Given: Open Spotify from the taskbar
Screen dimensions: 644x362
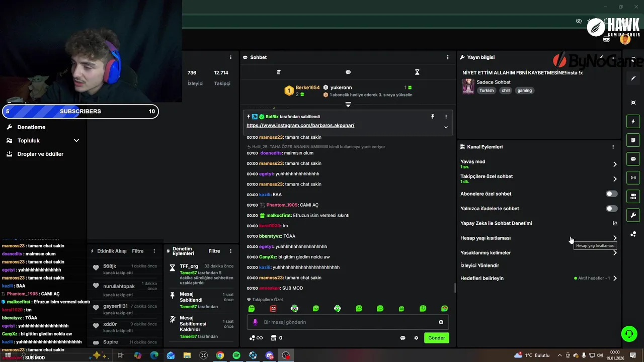Looking at the screenshot, I should pyautogui.click(x=236, y=355).
